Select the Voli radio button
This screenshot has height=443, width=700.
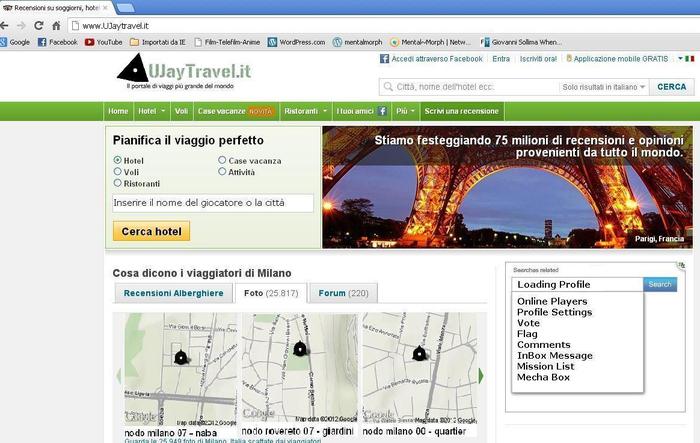117,171
